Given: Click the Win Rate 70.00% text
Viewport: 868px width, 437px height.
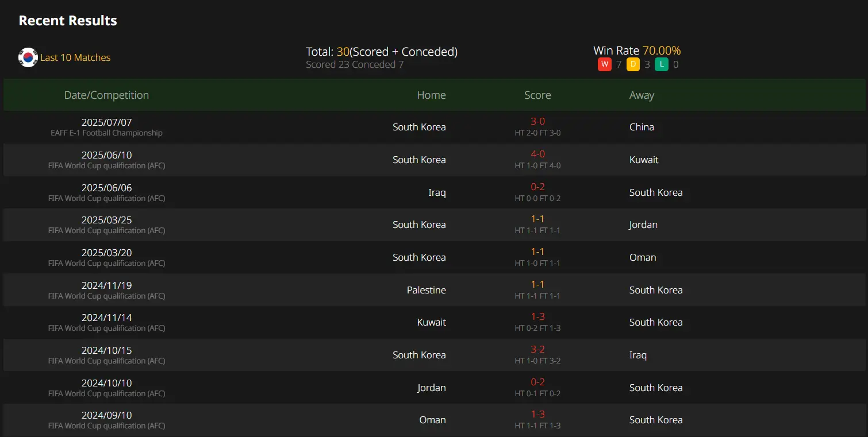Looking at the screenshot, I should pyautogui.click(x=637, y=51).
